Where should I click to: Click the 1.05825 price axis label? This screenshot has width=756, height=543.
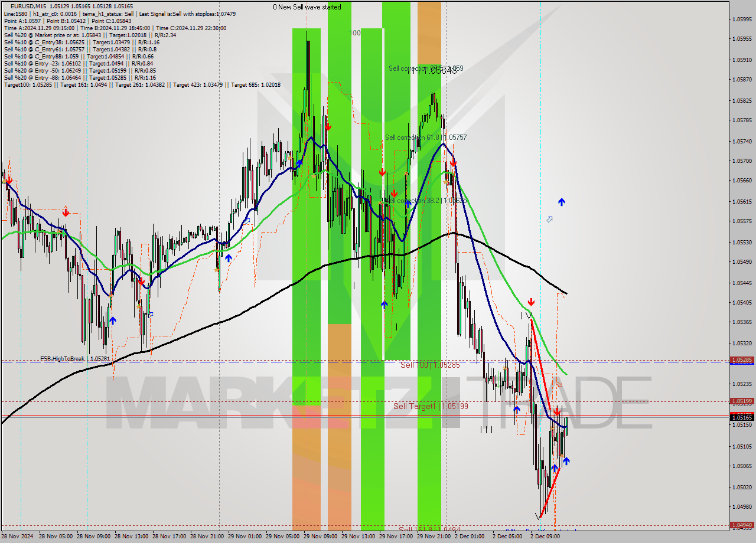click(x=741, y=100)
